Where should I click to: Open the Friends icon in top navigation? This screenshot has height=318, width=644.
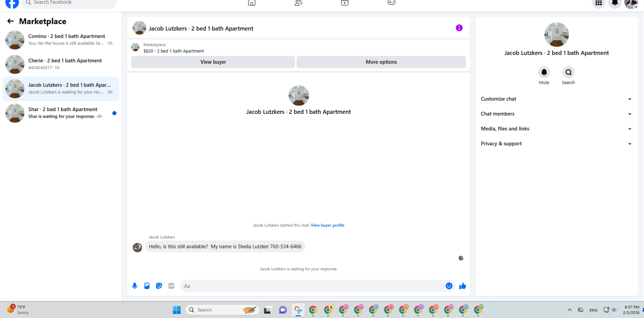point(298,3)
